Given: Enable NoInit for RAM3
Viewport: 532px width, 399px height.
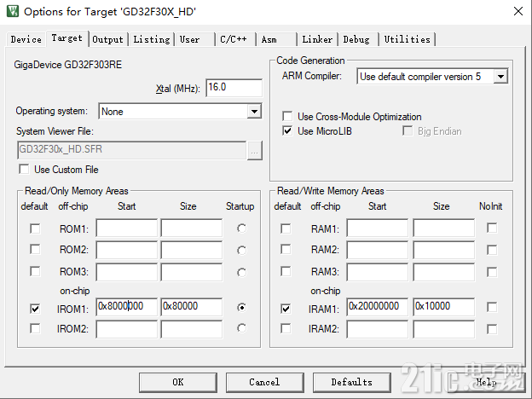Looking at the screenshot, I should (x=492, y=272).
